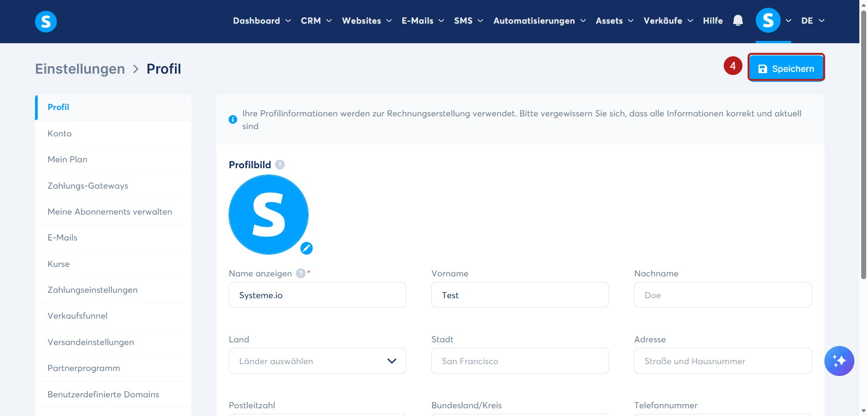Open the account avatar menu
Screen dimensions: 868x416
click(773, 20)
